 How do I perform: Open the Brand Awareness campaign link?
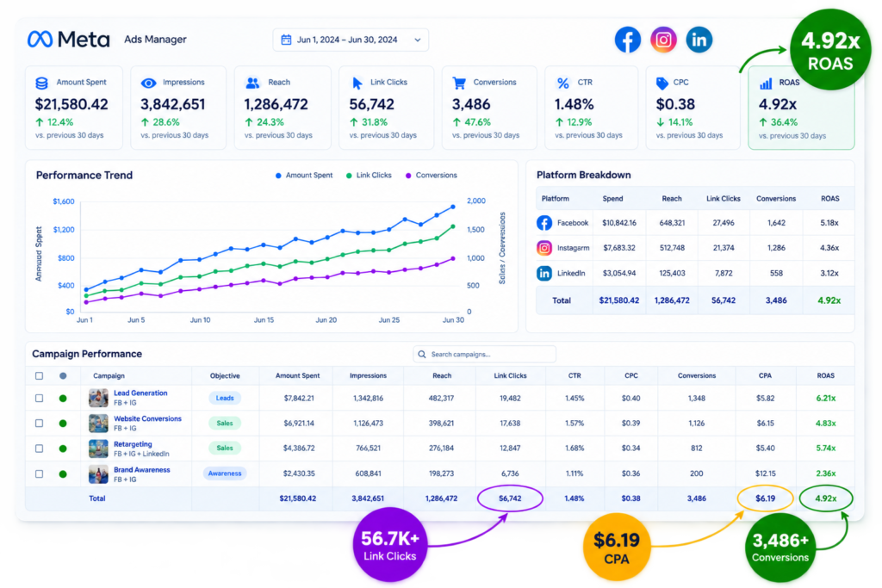coord(142,470)
